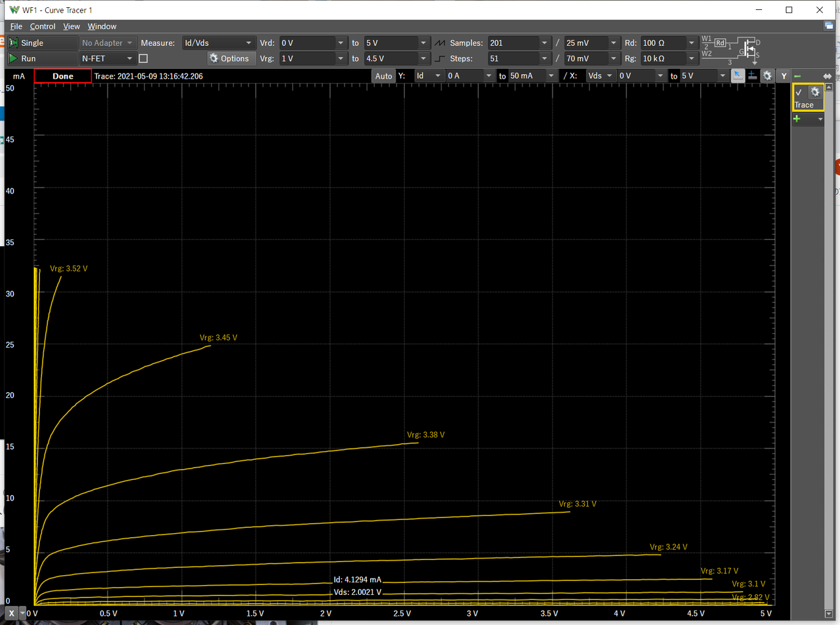Open the Window menu
Viewport: 840px width, 625px height.
pyautogui.click(x=102, y=26)
